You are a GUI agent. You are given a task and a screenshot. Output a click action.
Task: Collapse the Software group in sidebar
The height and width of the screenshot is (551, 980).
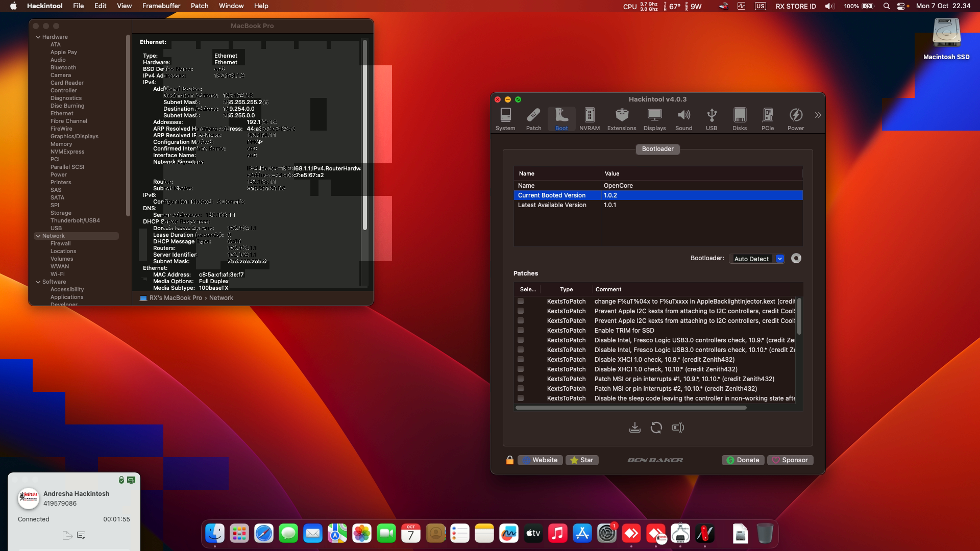click(x=38, y=282)
